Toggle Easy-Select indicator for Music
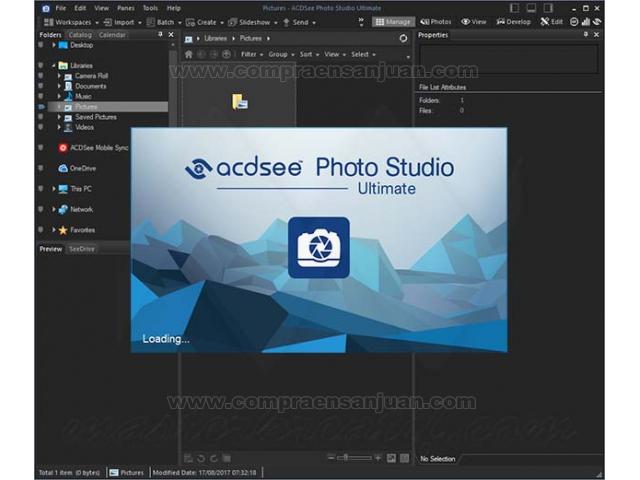 click(x=41, y=96)
